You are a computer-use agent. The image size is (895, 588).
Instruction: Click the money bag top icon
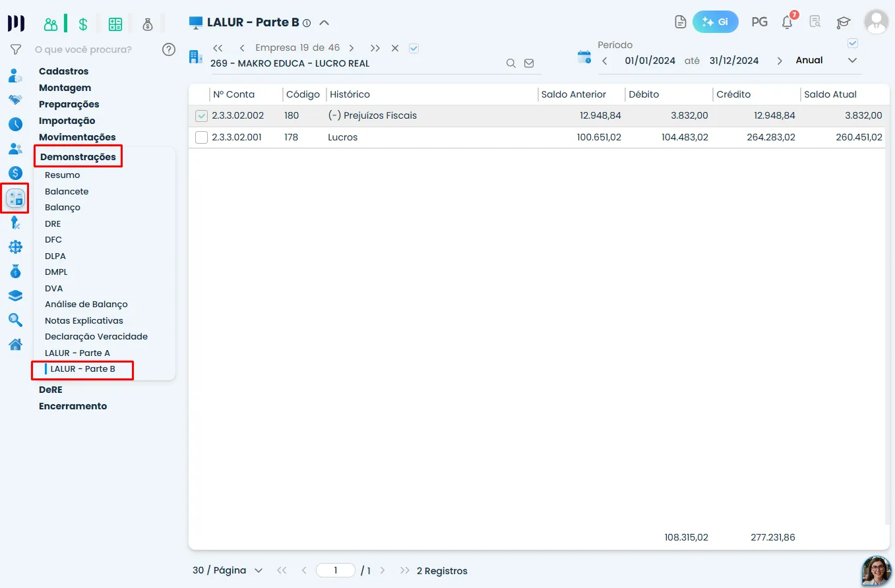(x=148, y=24)
